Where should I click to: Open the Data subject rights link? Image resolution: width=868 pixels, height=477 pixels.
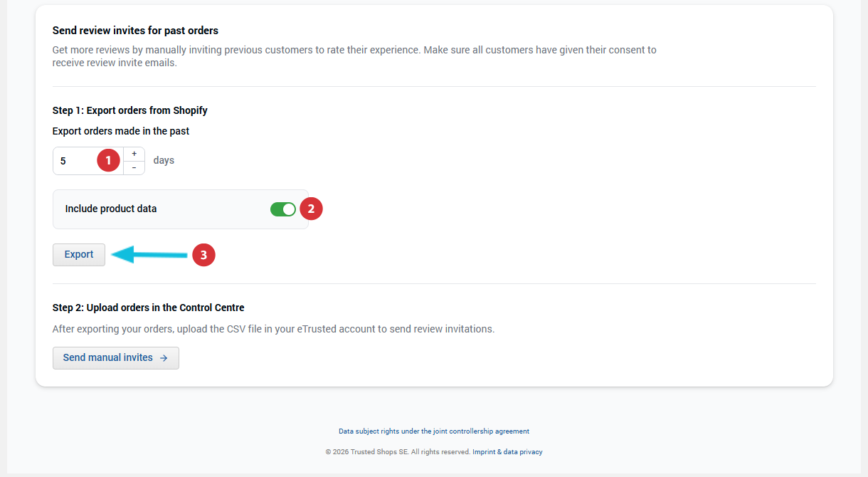point(433,431)
